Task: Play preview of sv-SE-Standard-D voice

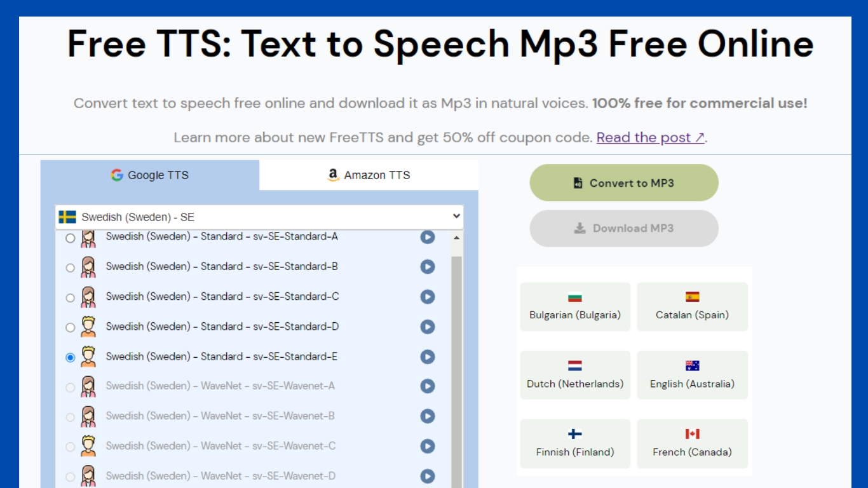Action: [428, 327]
